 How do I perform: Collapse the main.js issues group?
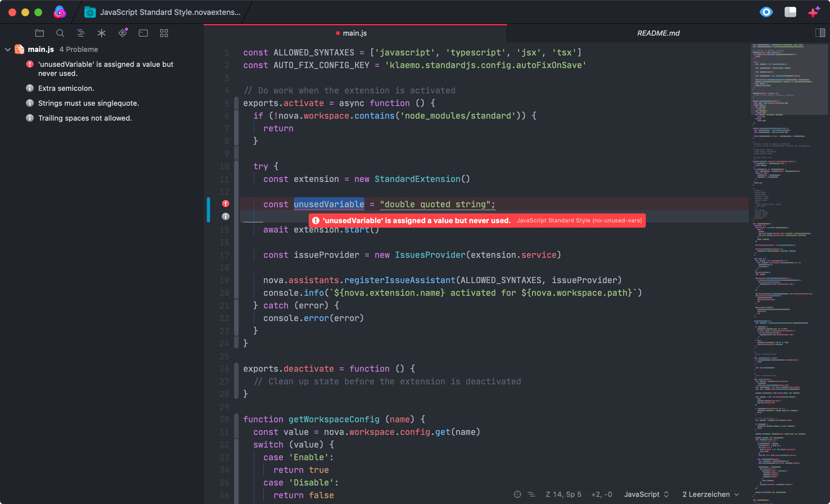tap(8, 50)
